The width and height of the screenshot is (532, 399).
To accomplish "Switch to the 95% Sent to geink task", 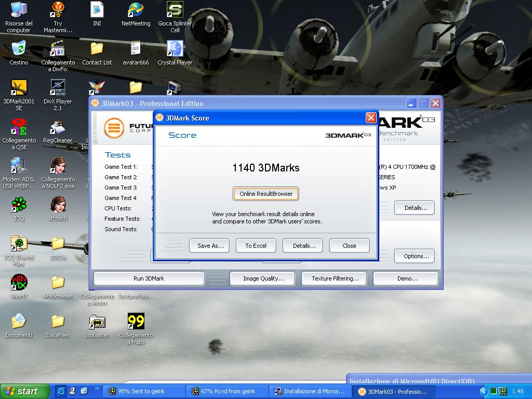I will [x=144, y=392].
